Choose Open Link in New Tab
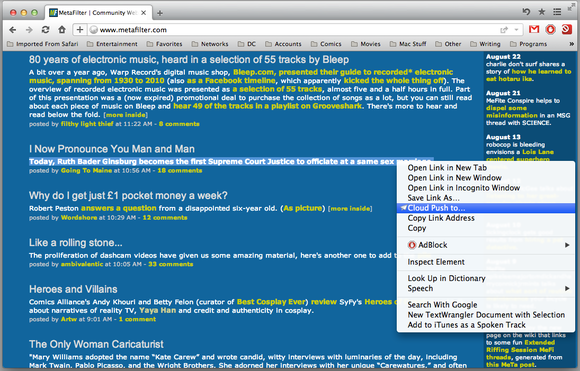 coord(486,168)
